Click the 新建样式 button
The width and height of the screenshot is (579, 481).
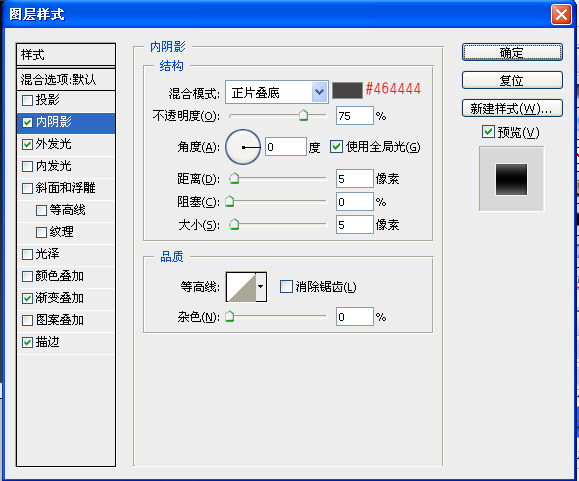coord(512,108)
